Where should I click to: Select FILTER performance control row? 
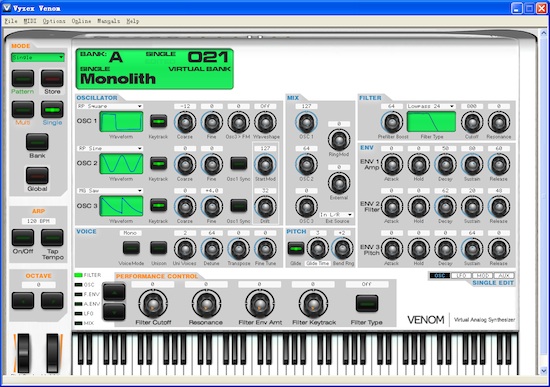tap(88, 275)
